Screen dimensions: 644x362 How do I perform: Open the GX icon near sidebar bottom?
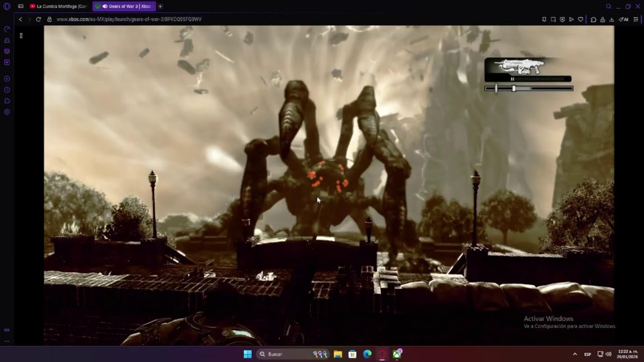[x=7, y=330]
